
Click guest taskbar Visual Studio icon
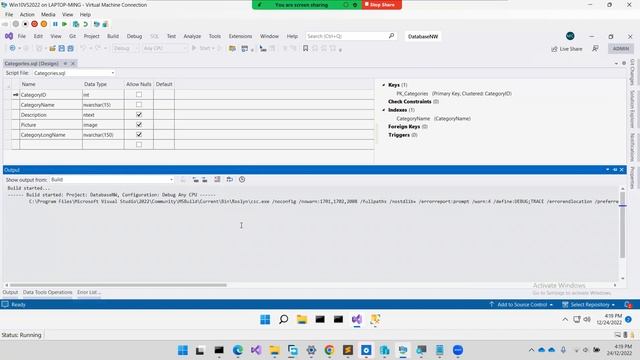tap(357, 319)
